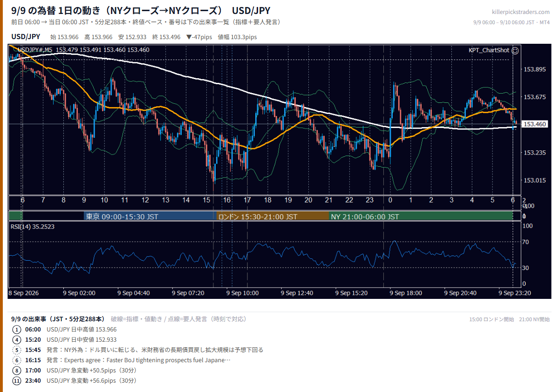Click hour 17 label on chart hour axis

coord(247,200)
